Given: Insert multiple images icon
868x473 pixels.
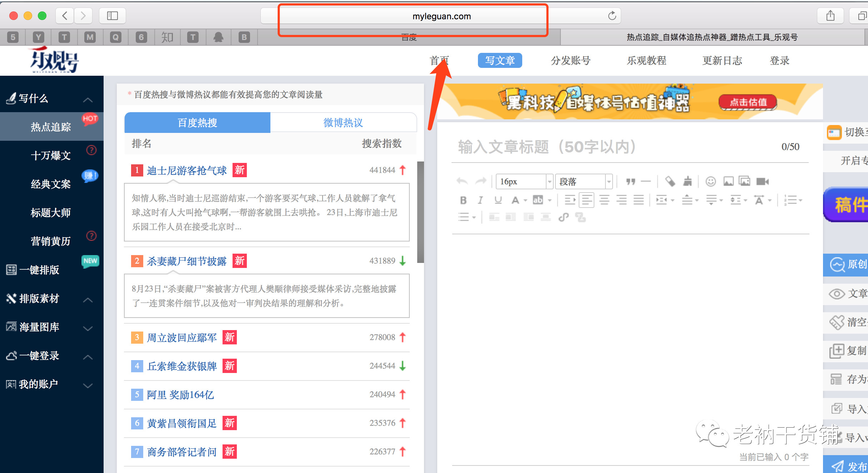Looking at the screenshot, I should pyautogui.click(x=745, y=181).
